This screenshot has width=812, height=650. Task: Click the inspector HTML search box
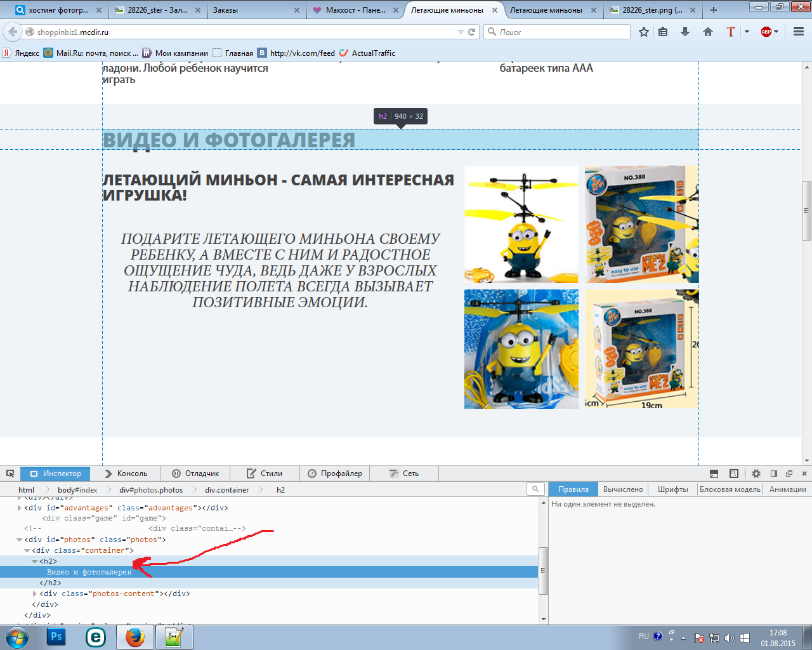coord(535,489)
